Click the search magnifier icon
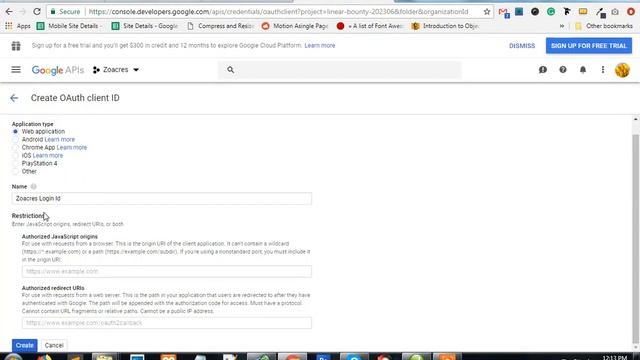Viewport: 640px width, 360px height. point(231,70)
